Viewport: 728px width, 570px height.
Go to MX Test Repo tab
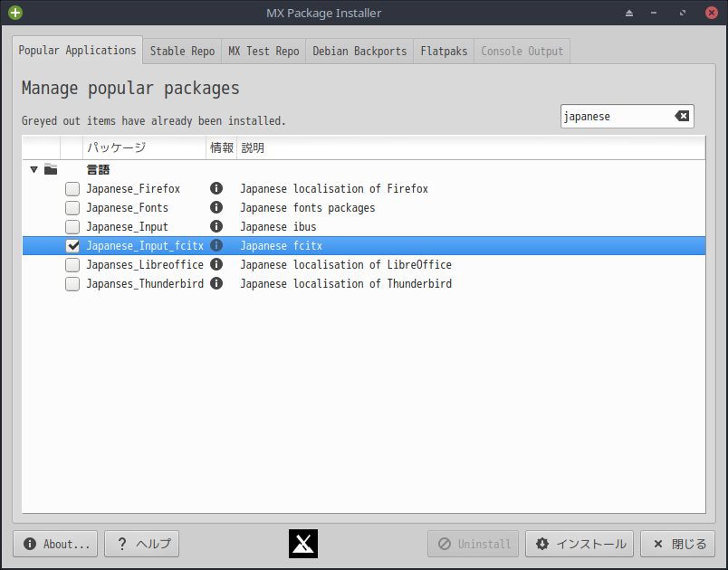pos(263,51)
